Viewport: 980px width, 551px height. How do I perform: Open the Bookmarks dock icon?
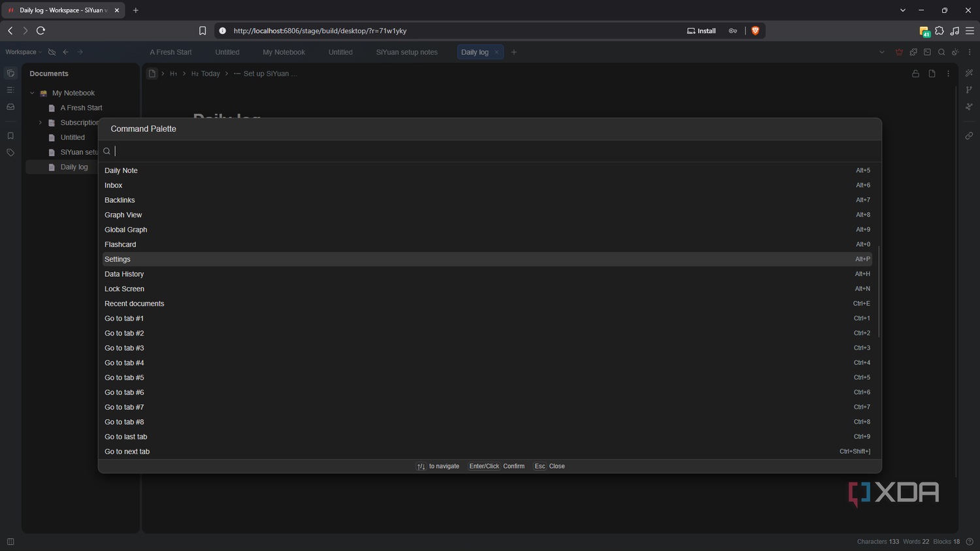coord(10,136)
